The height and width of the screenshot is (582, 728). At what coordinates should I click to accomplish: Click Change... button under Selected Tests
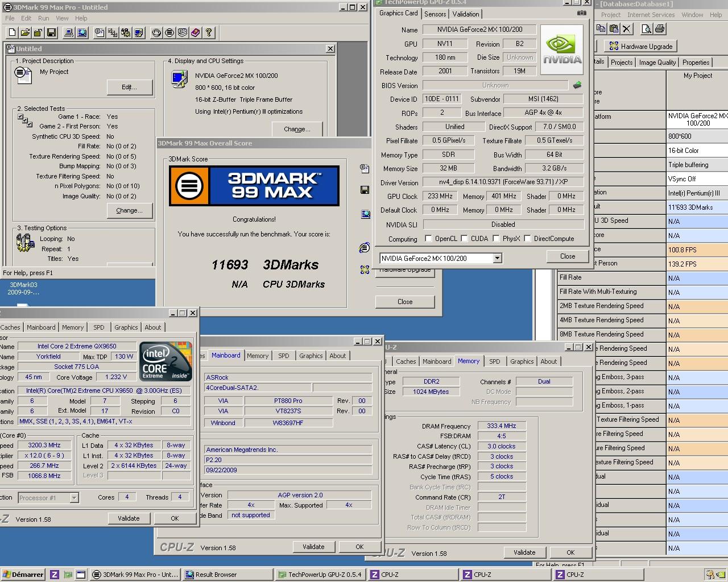(x=129, y=210)
